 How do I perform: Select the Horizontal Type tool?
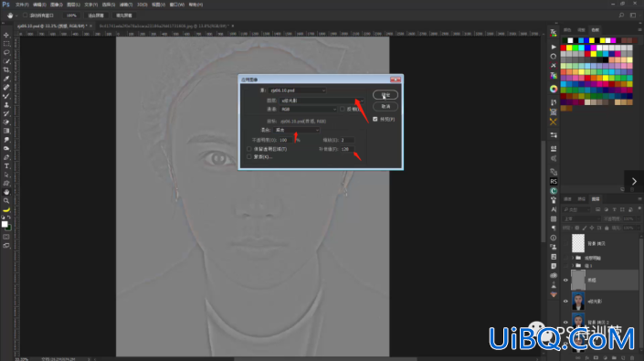(6, 166)
